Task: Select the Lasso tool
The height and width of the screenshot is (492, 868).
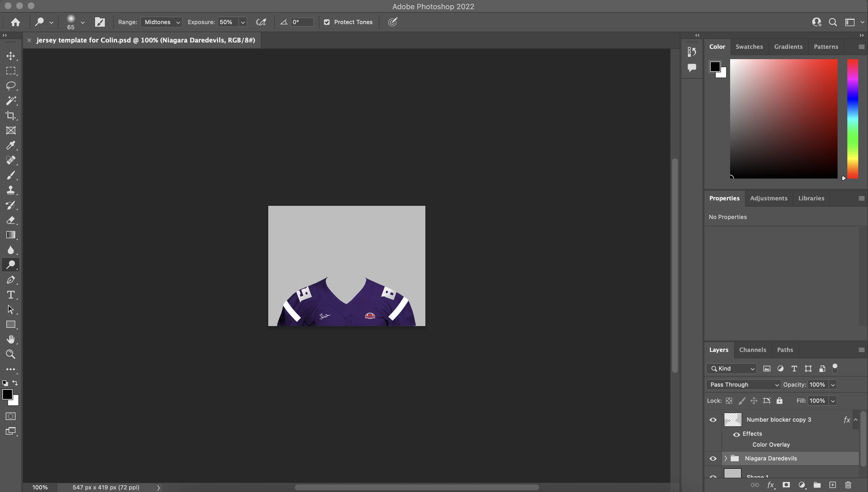Action: [x=10, y=86]
